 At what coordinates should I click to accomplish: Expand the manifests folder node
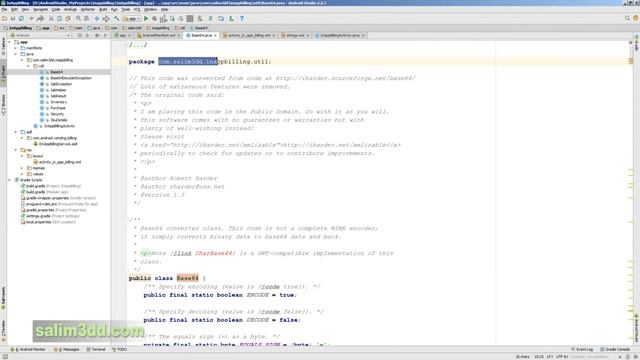[16, 48]
